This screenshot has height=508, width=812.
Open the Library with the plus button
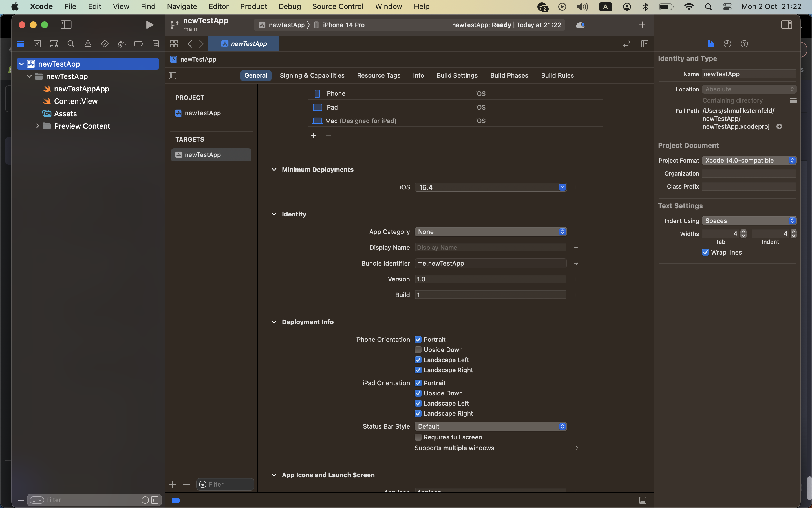642,25
